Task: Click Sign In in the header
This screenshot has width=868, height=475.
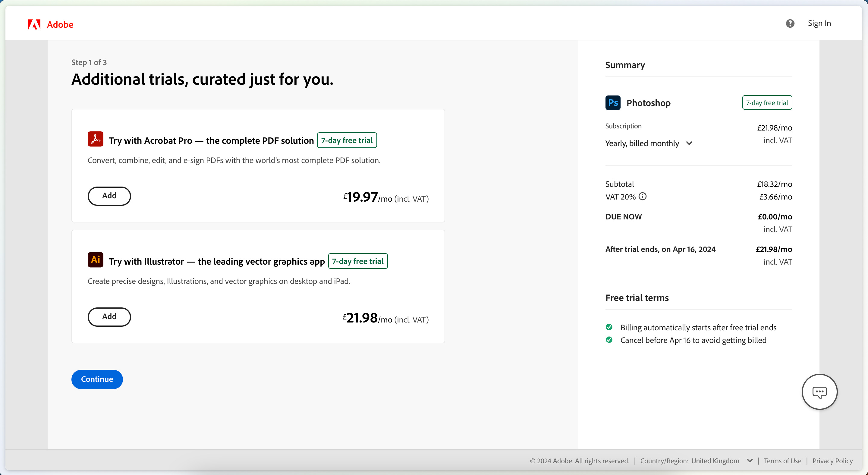Action: (819, 23)
